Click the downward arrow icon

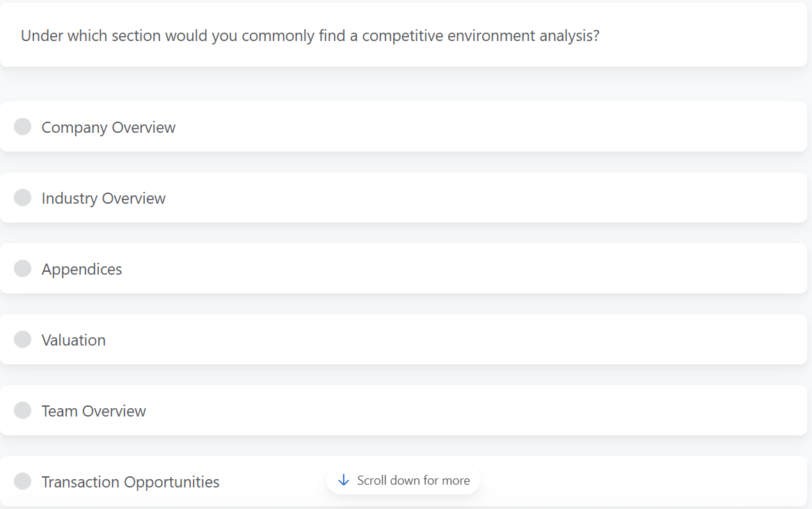pos(343,480)
